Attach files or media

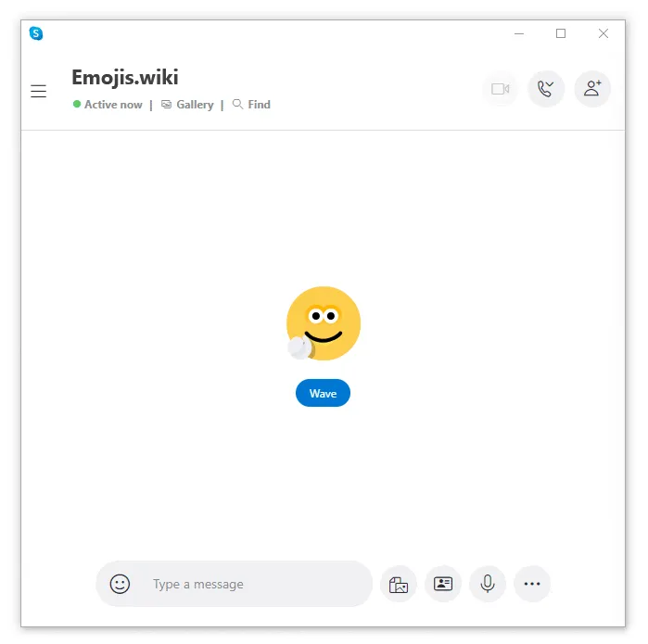(x=399, y=584)
